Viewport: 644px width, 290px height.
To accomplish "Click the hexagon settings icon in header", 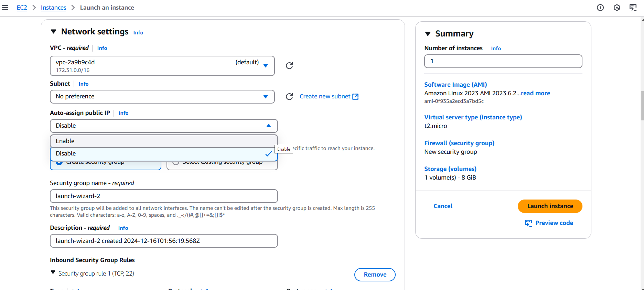I will [x=616, y=8].
